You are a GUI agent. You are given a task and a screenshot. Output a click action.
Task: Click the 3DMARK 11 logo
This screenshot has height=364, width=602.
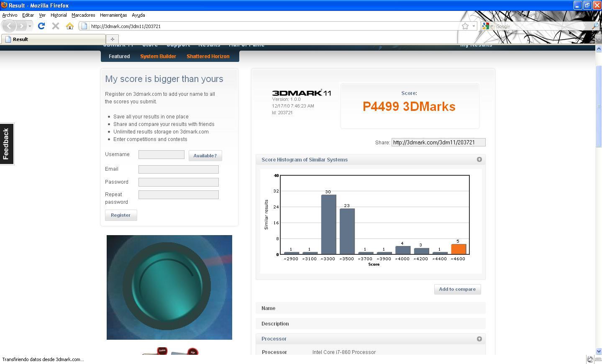click(x=302, y=93)
